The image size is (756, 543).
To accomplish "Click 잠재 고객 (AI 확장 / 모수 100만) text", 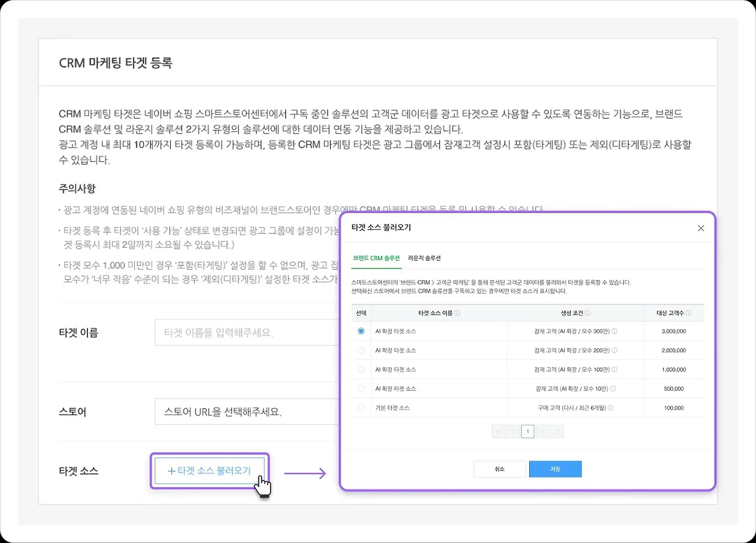I will coord(572,369).
